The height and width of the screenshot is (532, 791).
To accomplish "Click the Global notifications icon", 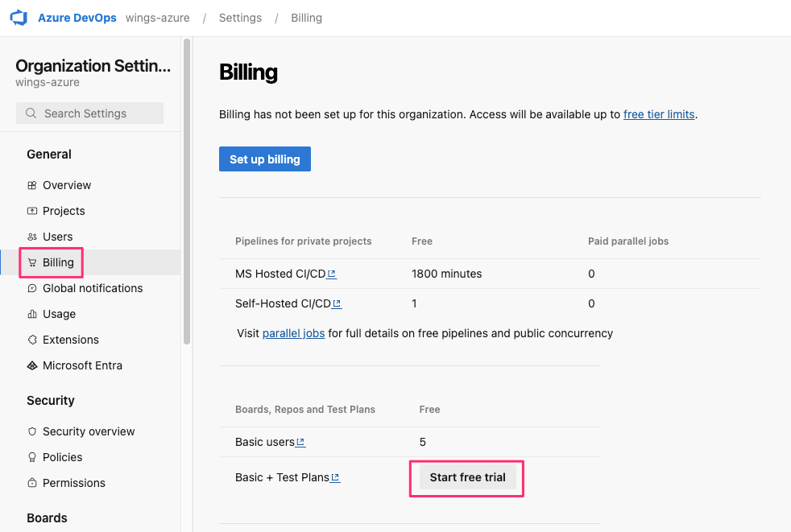I will click(32, 288).
